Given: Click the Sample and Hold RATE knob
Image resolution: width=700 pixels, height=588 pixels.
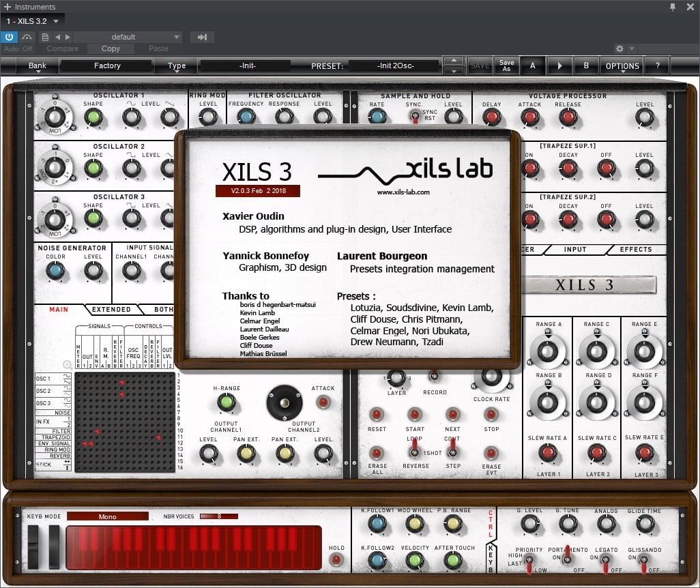Looking at the screenshot, I should click(377, 117).
